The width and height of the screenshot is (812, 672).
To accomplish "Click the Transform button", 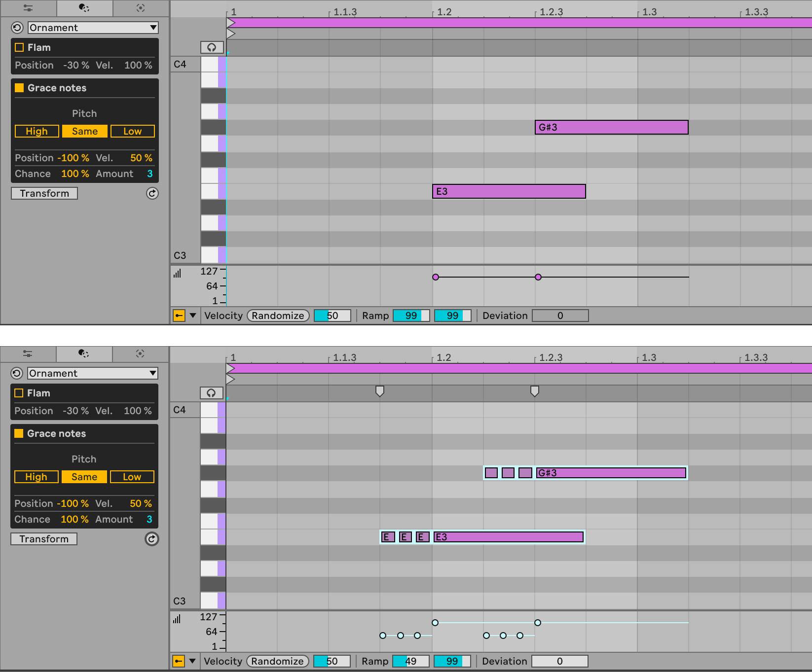I will (44, 193).
